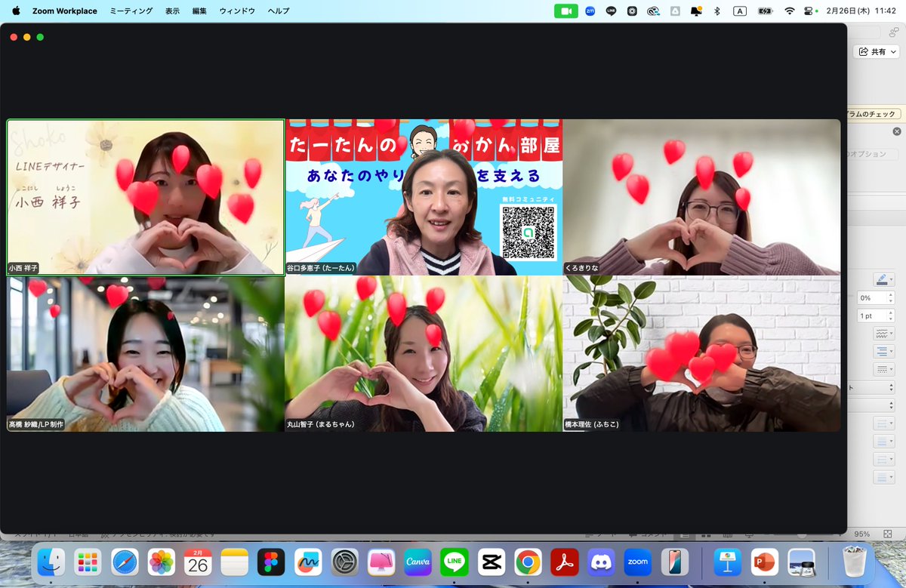This screenshot has height=588, width=906.
Task: Open LINE app in the Dock
Action: tap(455, 562)
